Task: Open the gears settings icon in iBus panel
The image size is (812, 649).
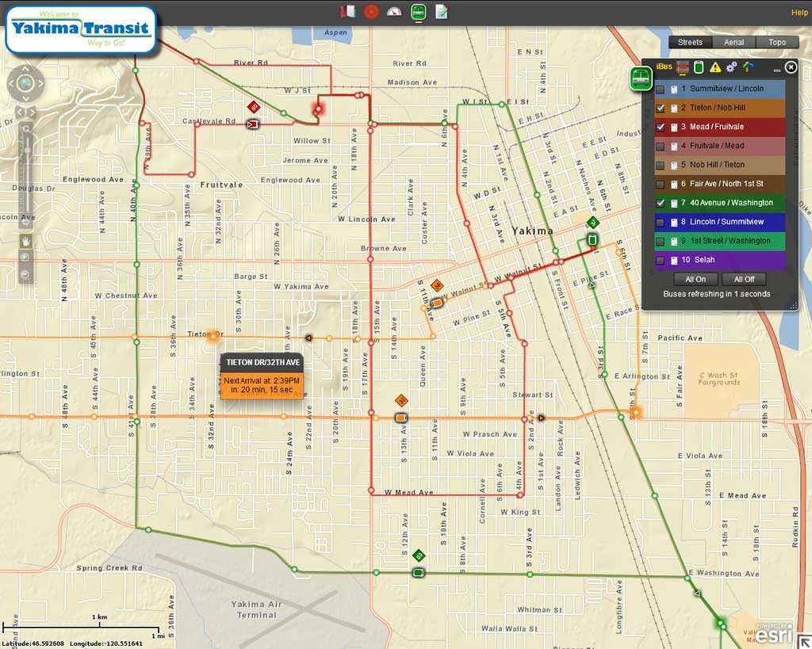Action: coord(731,67)
